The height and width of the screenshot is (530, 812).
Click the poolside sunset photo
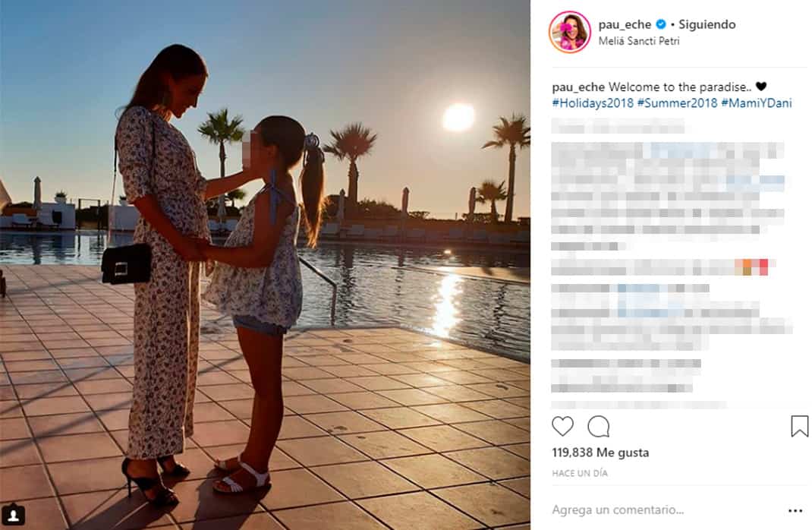[265, 265]
